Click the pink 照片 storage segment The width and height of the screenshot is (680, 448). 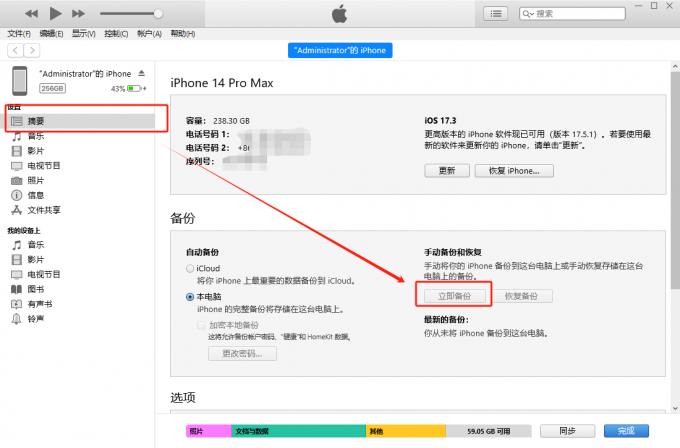tap(209, 431)
